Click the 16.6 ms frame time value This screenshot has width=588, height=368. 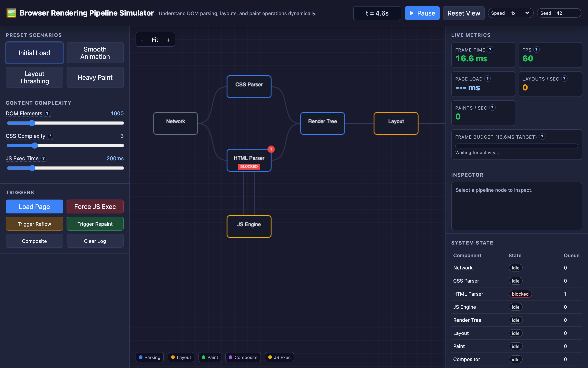(x=471, y=58)
